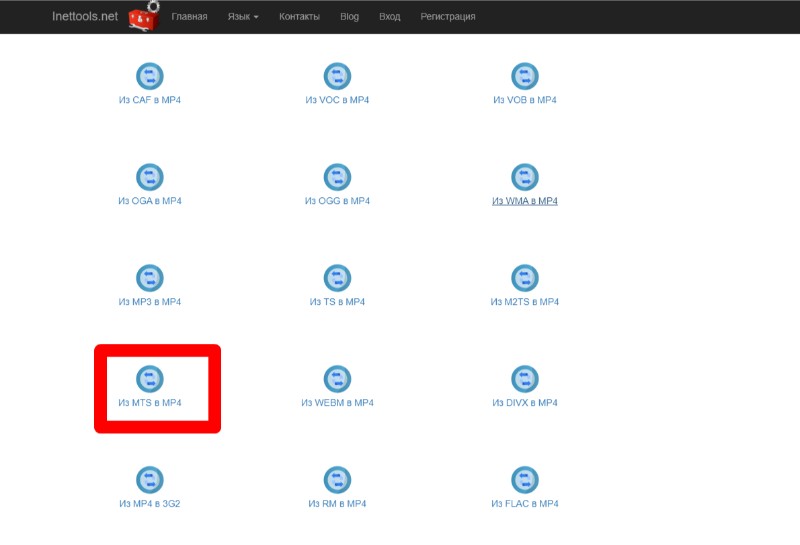Click the converter icon above M2TS to MP4

pyautogui.click(x=525, y=278)
